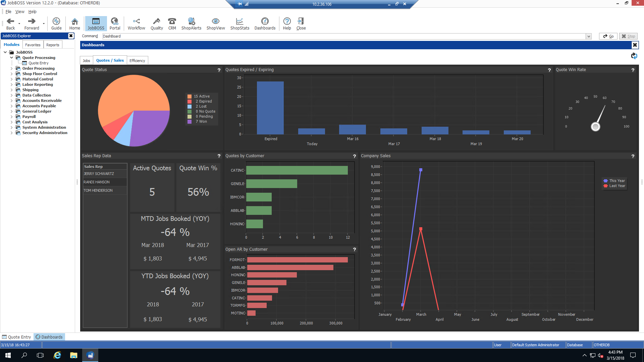Open the Command combo box dropdown arrow
The width and height of the screenshot is (644, 362).
[589, 36]
